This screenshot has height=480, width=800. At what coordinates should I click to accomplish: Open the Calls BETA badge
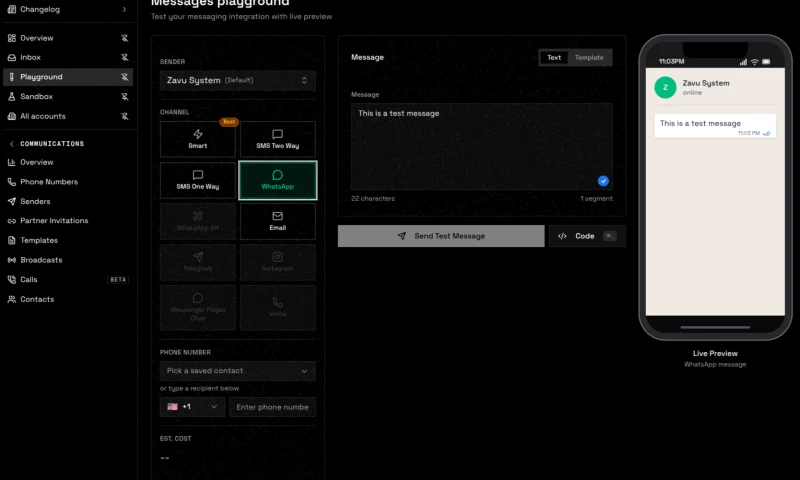pos(118,280)
